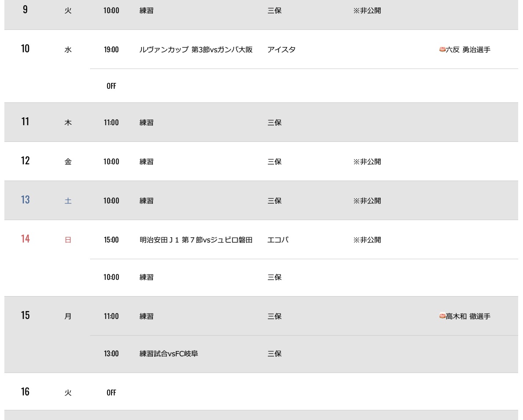Select the date number 15 for Monday

click(25, 315)
